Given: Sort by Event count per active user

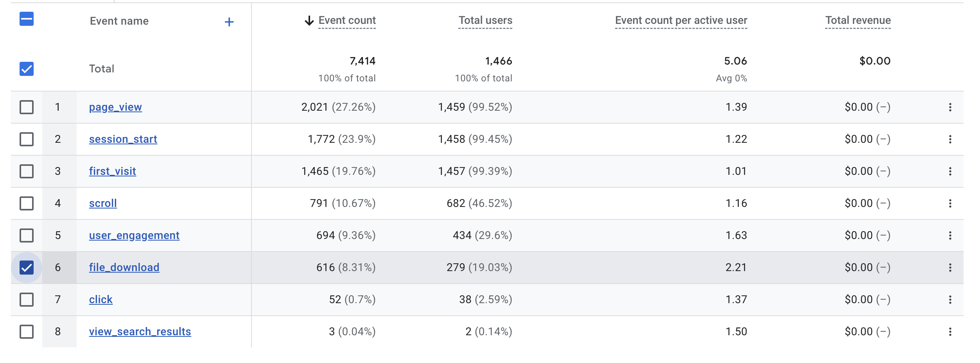Looking at the screenshot, I should pyautogui.click(x=681, y=20).
